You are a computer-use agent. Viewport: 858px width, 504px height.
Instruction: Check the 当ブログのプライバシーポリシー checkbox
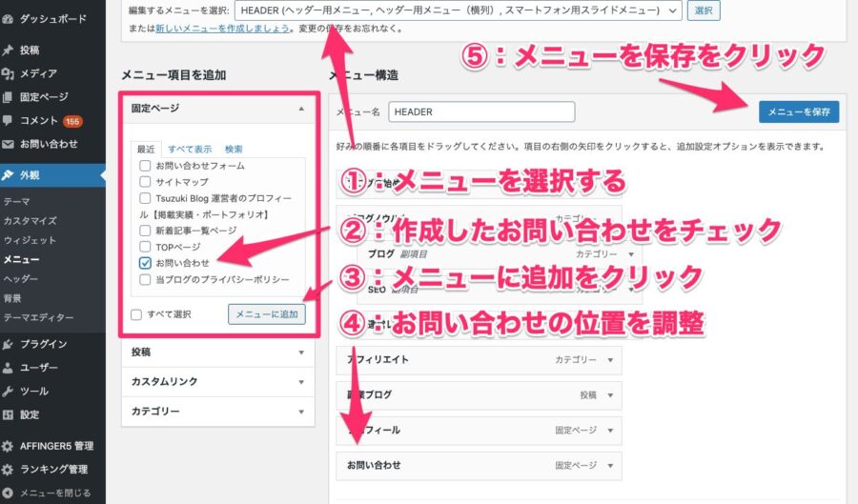pos(145,279)
